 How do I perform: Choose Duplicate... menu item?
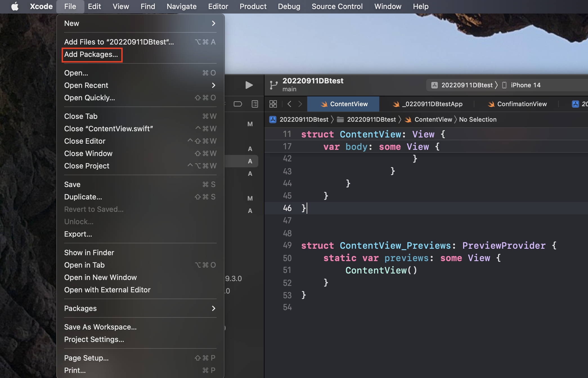tap(140, 197)
